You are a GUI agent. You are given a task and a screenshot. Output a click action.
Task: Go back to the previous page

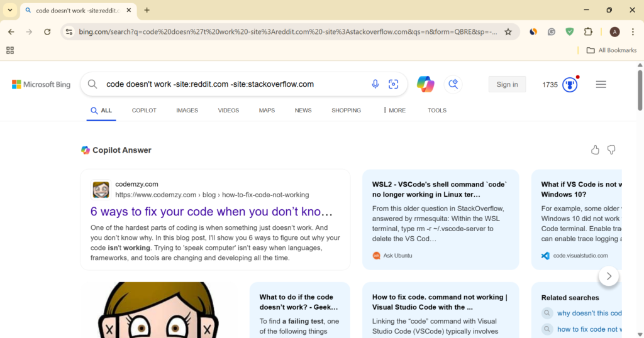point(11,31)
